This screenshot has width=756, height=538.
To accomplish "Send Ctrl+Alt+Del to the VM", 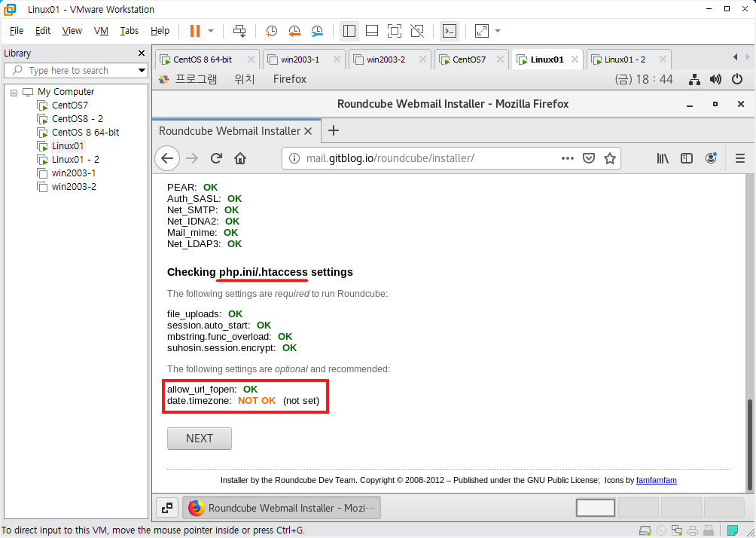I will point(239,31).
